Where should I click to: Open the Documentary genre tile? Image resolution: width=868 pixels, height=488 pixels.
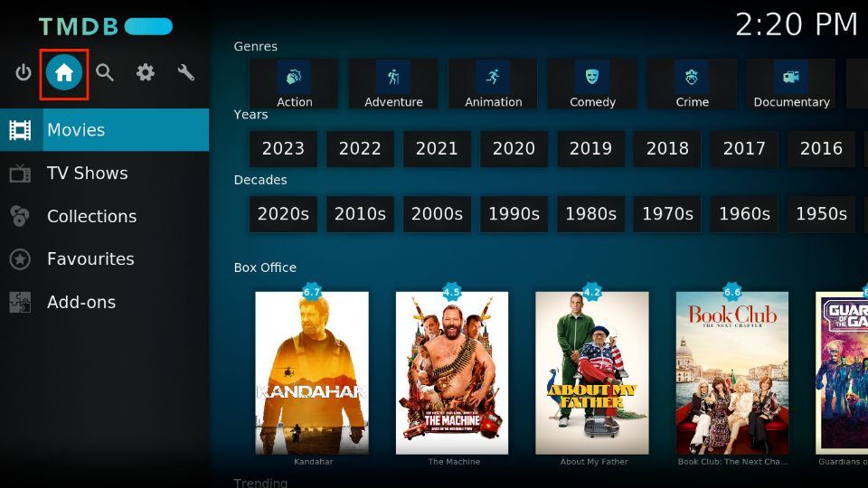(792, 83)
